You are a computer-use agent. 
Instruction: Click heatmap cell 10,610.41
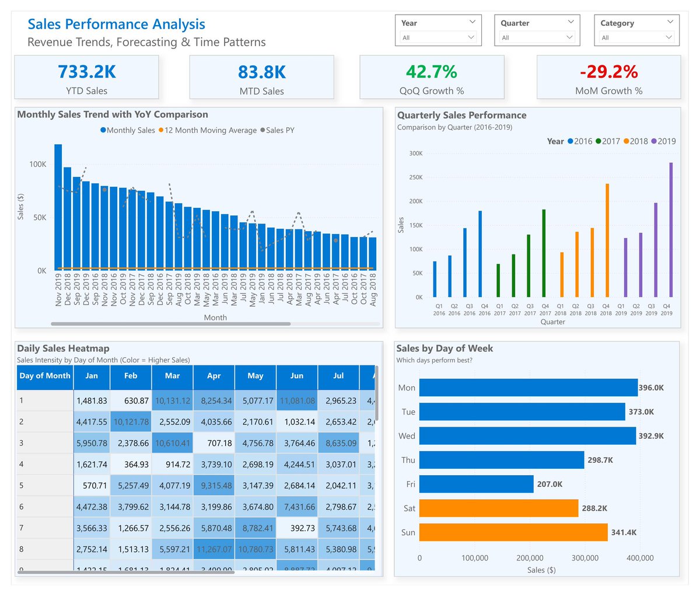coord(173,443)
